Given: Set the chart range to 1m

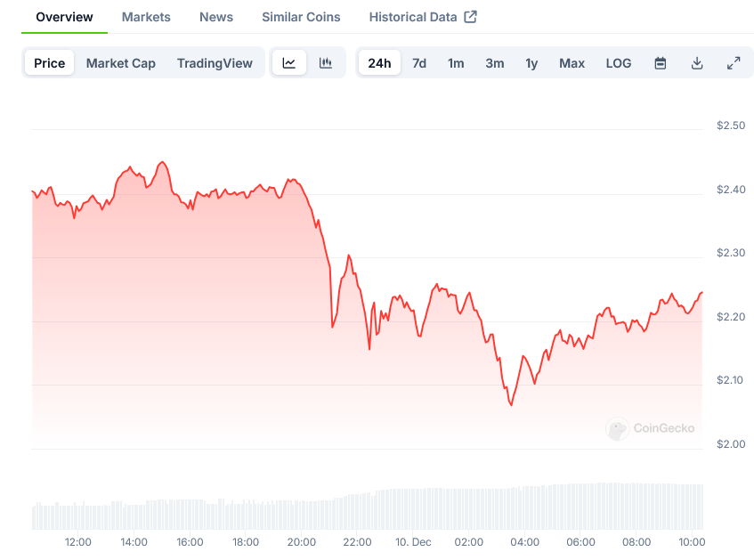Looking at the screenshot, I should point(456,63).
